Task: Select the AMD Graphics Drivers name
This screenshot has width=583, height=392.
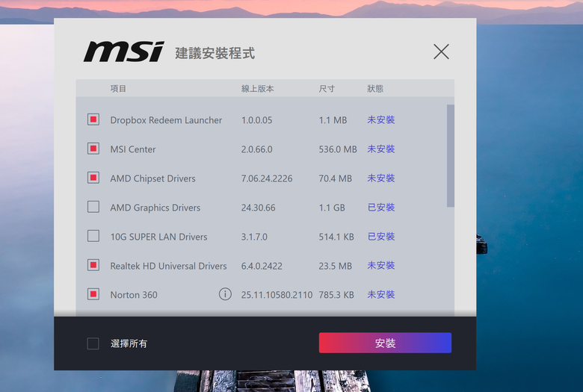Action: pyautogui.click(x=155, y=208)
